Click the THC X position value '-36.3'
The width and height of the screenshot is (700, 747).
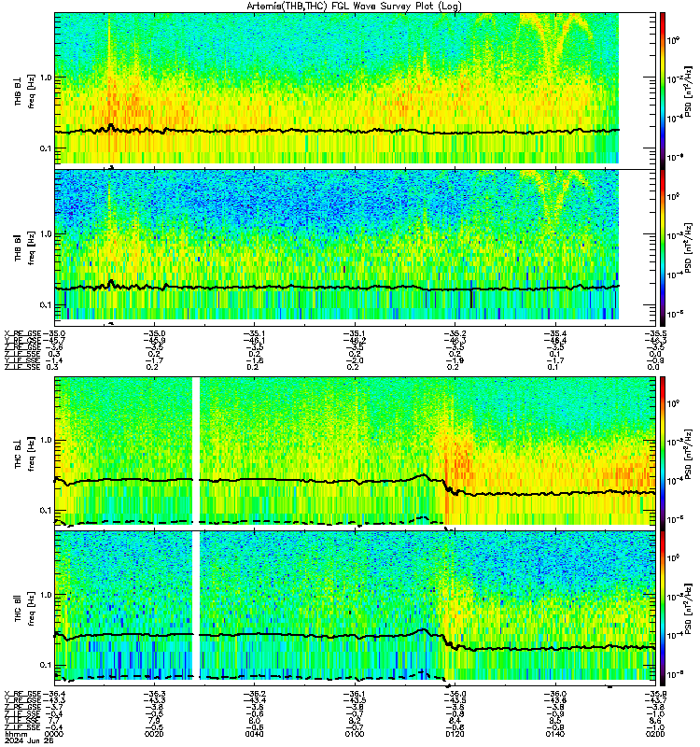pos(154,694)
